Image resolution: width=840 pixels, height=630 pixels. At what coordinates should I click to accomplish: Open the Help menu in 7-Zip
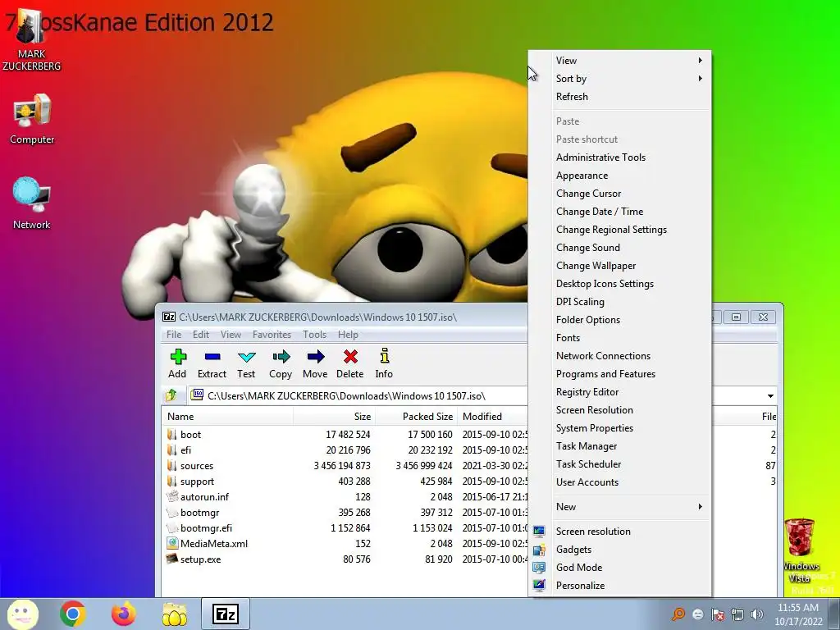[x=348, y=335]
